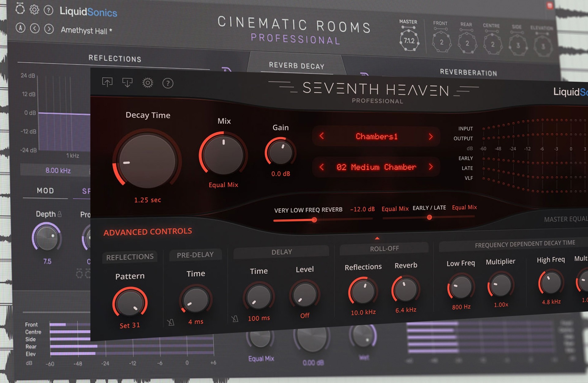Select next preset after 02 Medium Chamber
This screenshot has width=588, height=383.
click(x=431, y=167)
